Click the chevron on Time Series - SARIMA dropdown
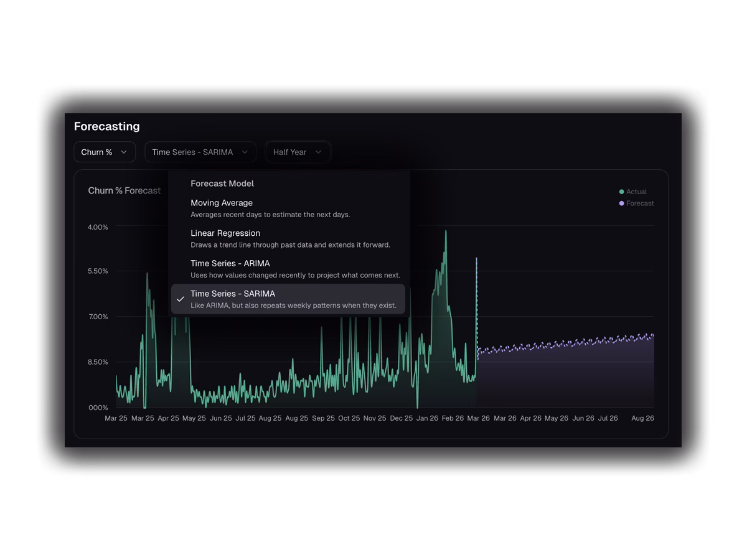 [245, 152]
